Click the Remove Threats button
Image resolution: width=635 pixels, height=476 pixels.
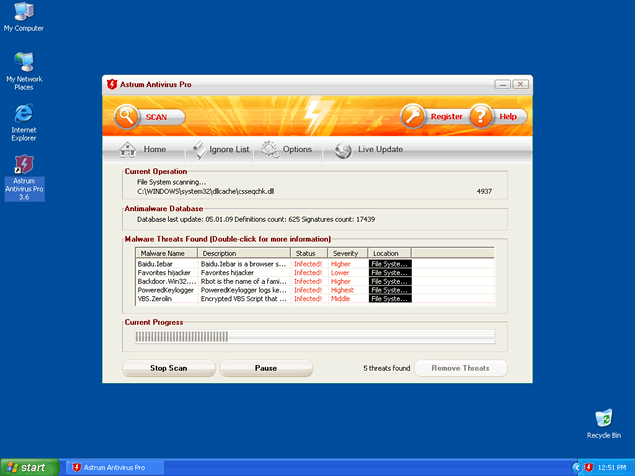(x=460, y=368)
